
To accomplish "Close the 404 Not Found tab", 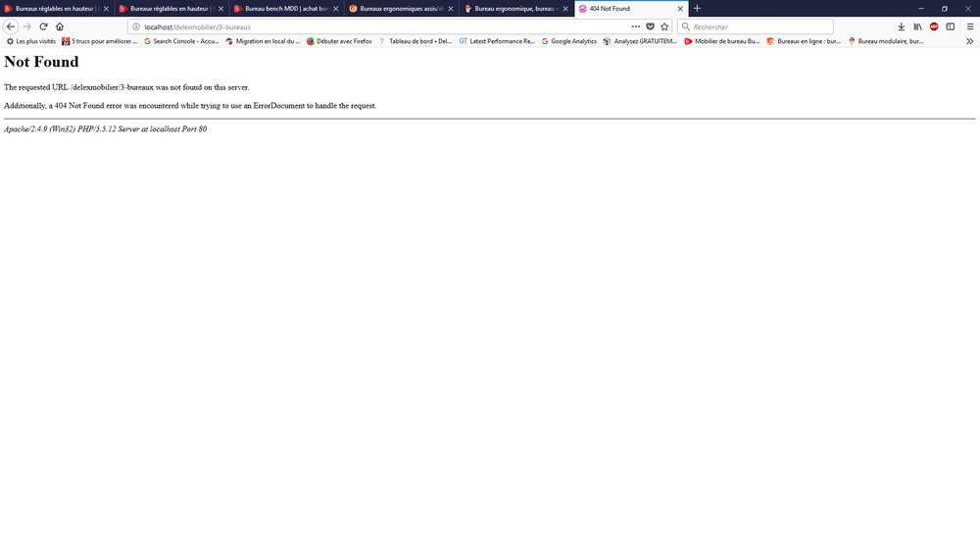I will pos(680,9).
